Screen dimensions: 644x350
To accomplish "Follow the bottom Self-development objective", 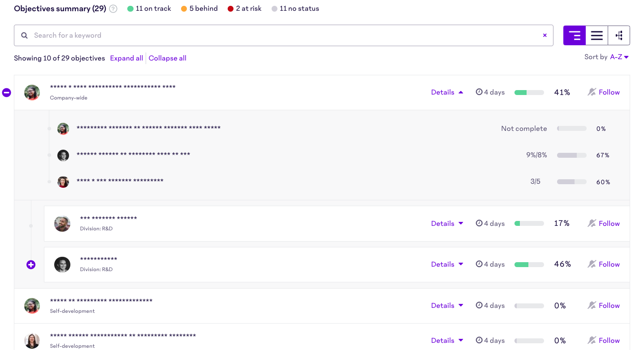I will coord(609,340).
